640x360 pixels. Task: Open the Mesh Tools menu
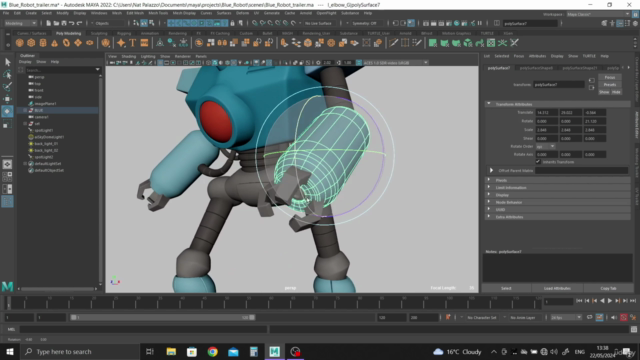158,13
